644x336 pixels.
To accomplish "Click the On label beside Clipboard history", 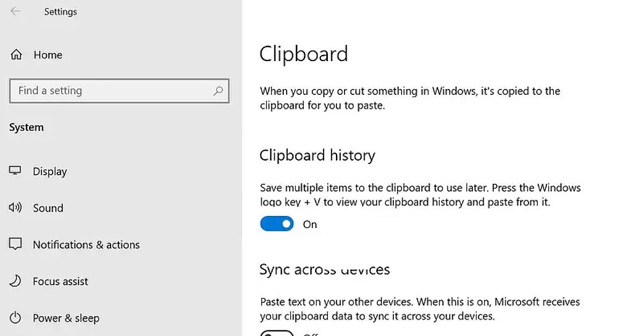I will (x=310, y=224).
